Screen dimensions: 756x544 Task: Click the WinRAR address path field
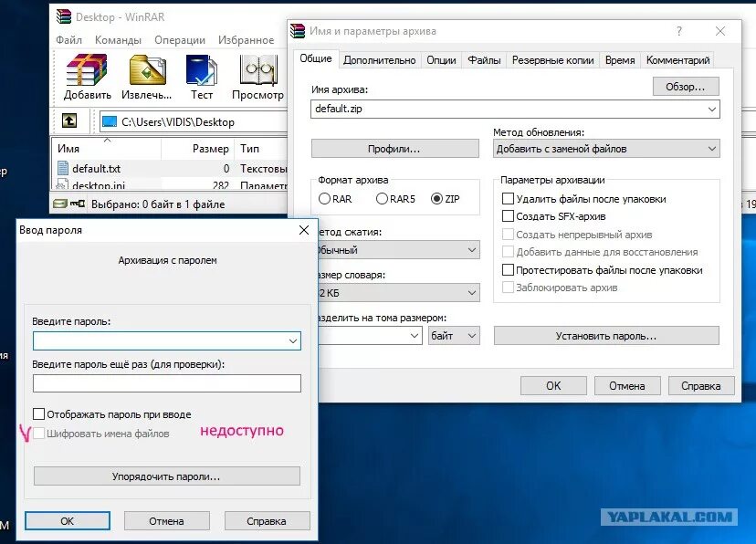pos(193,121)
